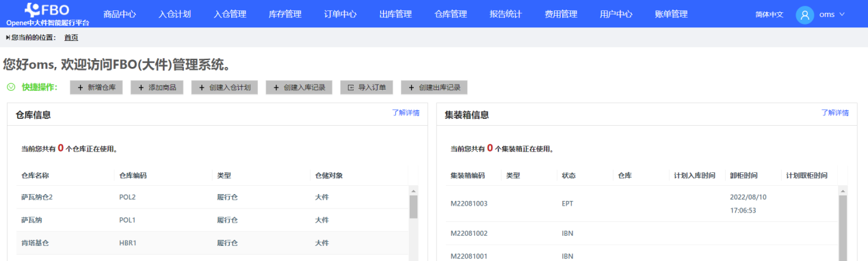Select the 萨瓦纳仓2 warehouse row
Screen dimensions: 868x261
213,197
